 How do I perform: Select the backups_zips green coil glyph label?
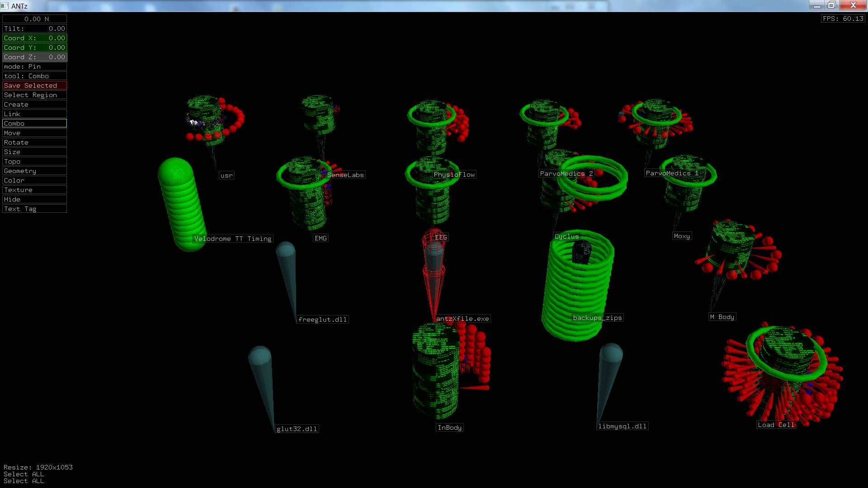click(597, 318)
